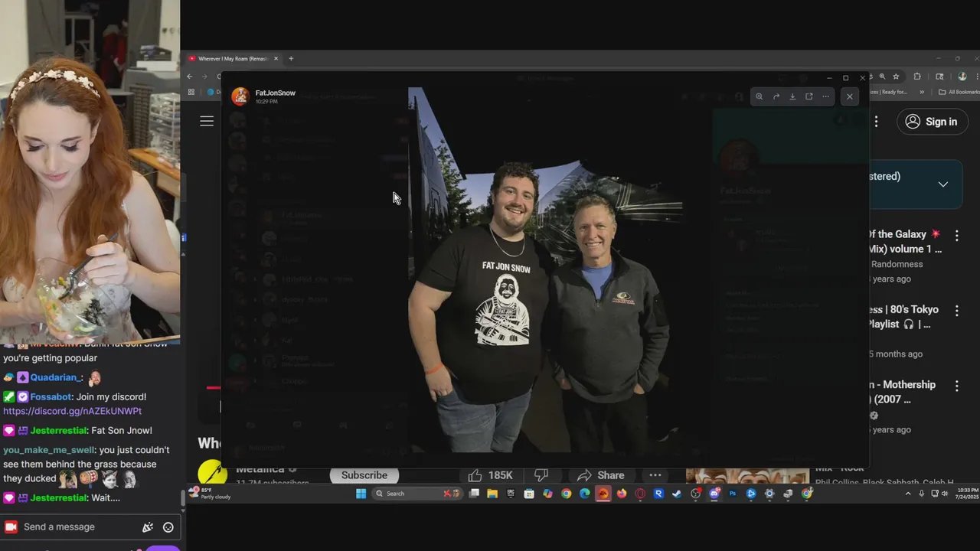
Task: Click the red camera icon in chat input
Action: pos(11,527)
